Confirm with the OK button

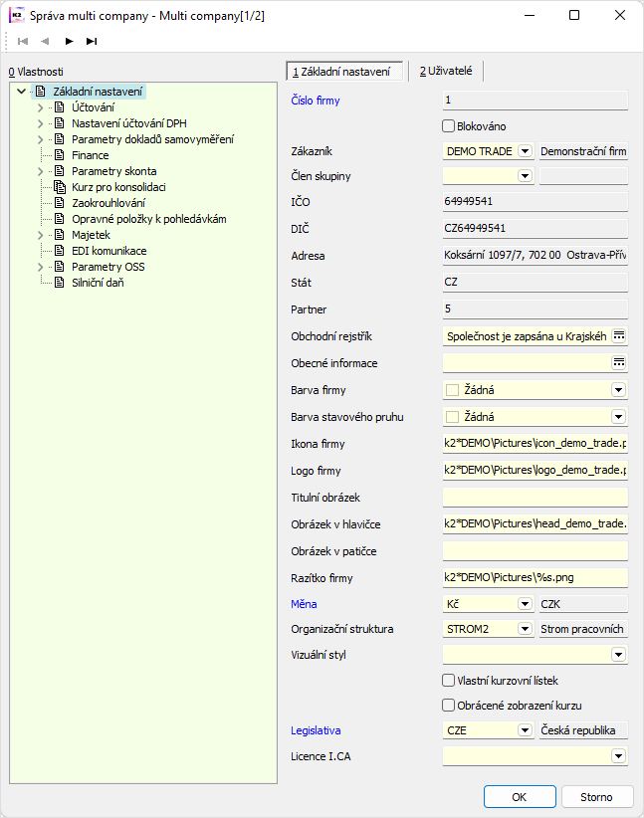coord(520,797)
